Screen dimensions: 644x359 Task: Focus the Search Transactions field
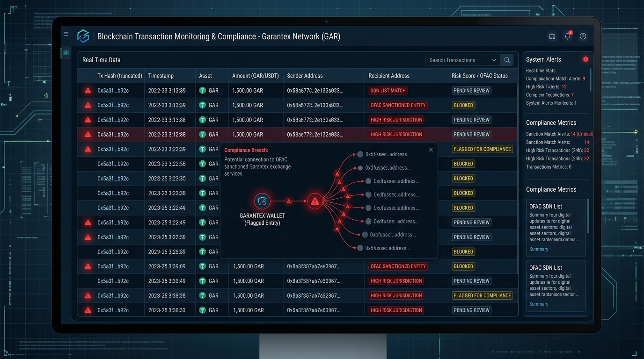pos(462,60)
